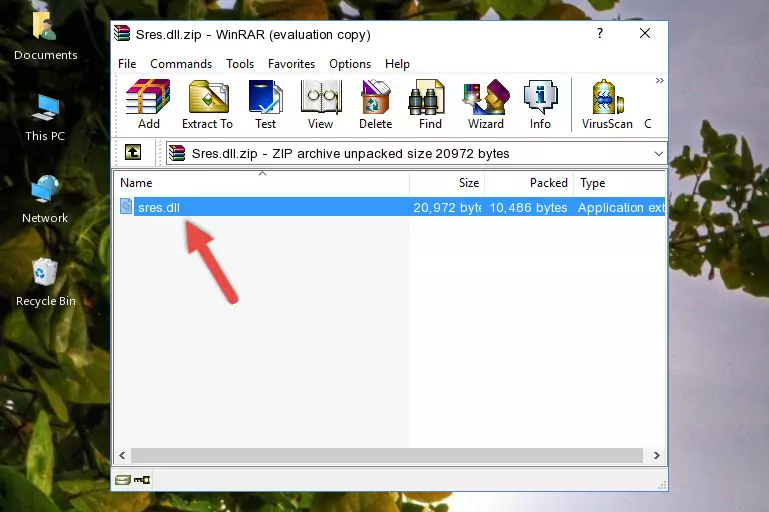Click the 10,486 bytes packed value
Screen dimensions: 769x512
(528, 207)
